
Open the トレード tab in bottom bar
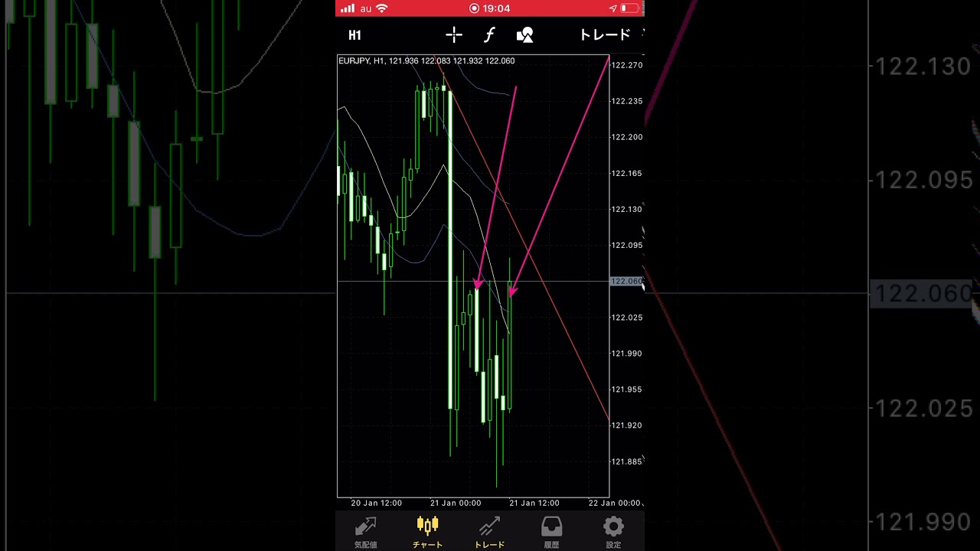point(489,532)
